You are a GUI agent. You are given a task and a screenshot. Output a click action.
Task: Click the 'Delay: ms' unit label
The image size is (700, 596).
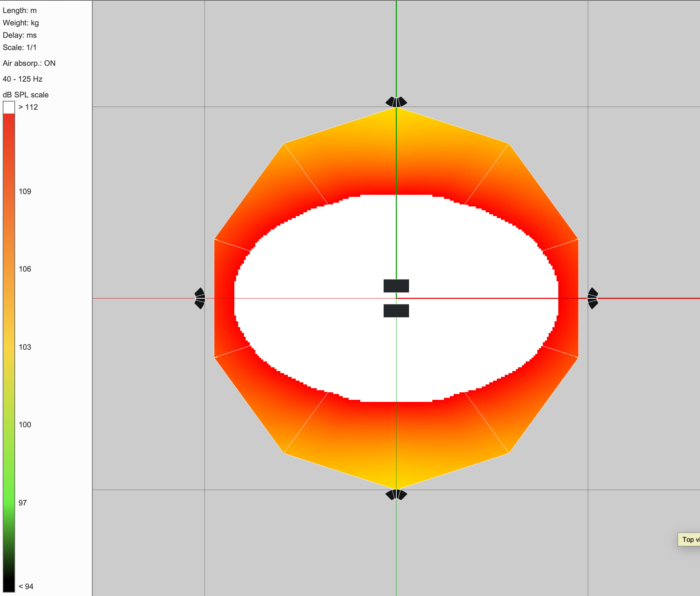click(x=20, y=35)
